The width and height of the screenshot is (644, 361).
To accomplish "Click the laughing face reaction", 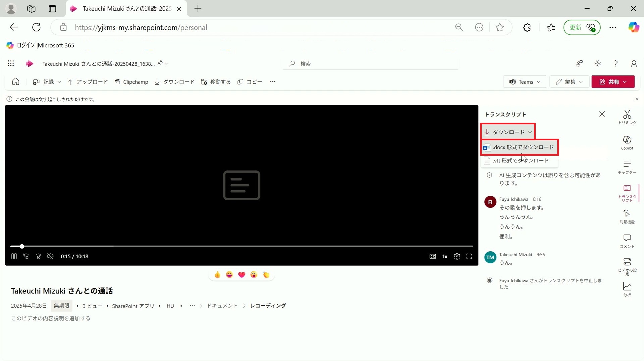I will [229, 275].
